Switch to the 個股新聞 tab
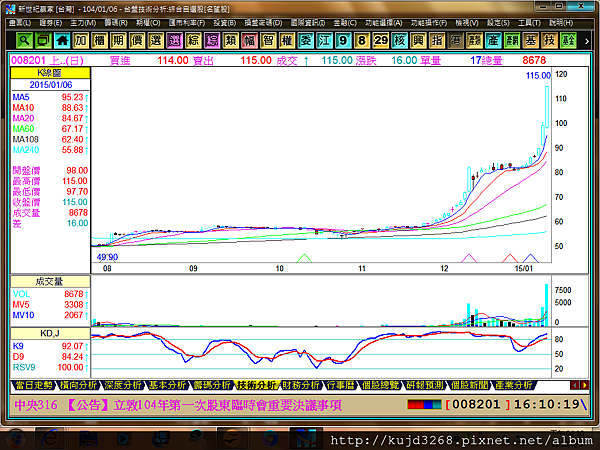Viewport: 600px width, 450px height. 469,385
